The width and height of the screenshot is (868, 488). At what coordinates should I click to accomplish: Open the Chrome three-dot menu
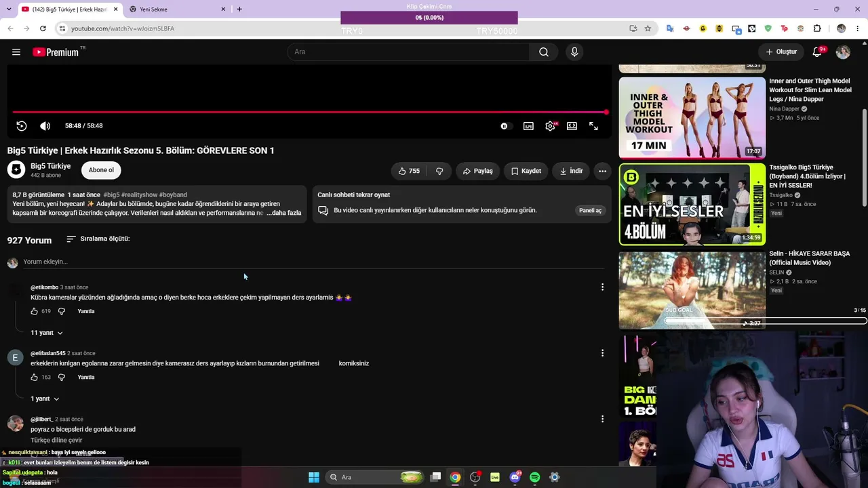[858, 28]
